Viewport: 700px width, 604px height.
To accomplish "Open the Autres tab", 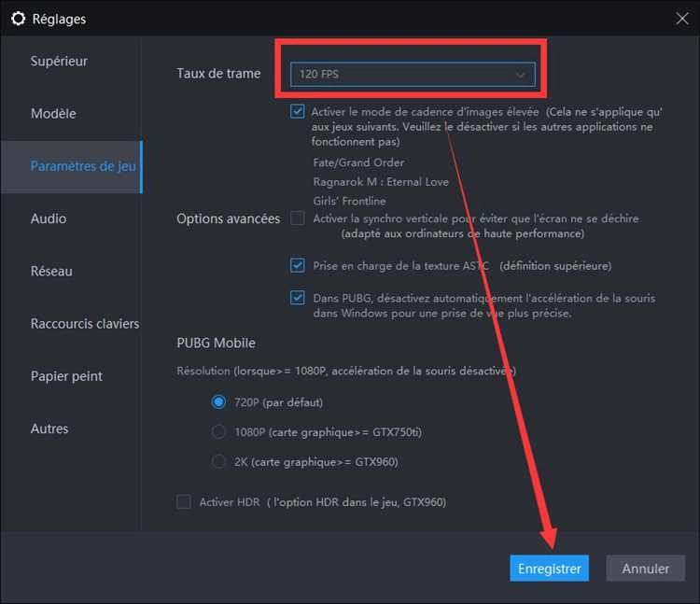I will point(49,428).
